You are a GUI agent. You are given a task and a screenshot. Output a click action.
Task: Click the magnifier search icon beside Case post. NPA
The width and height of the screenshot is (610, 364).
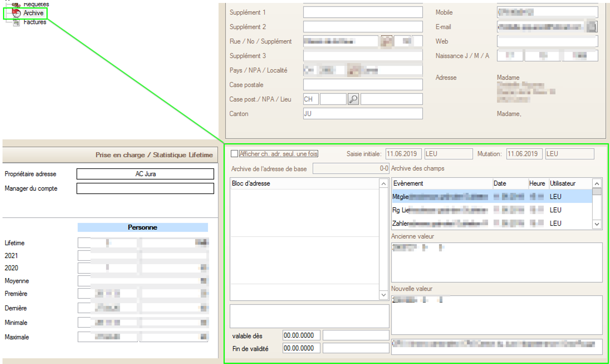pyautogui.click(x=353, y=99)
